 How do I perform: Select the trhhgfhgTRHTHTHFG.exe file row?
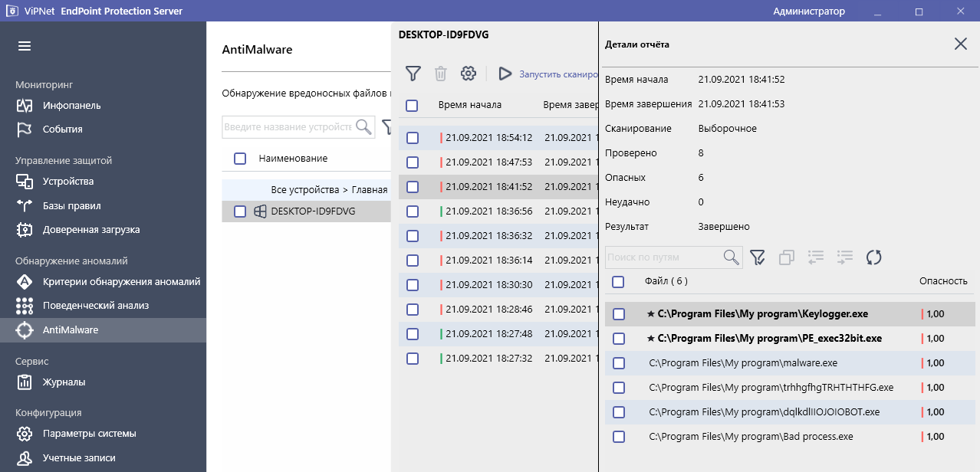pyautogui.click(x=790, y=387)
